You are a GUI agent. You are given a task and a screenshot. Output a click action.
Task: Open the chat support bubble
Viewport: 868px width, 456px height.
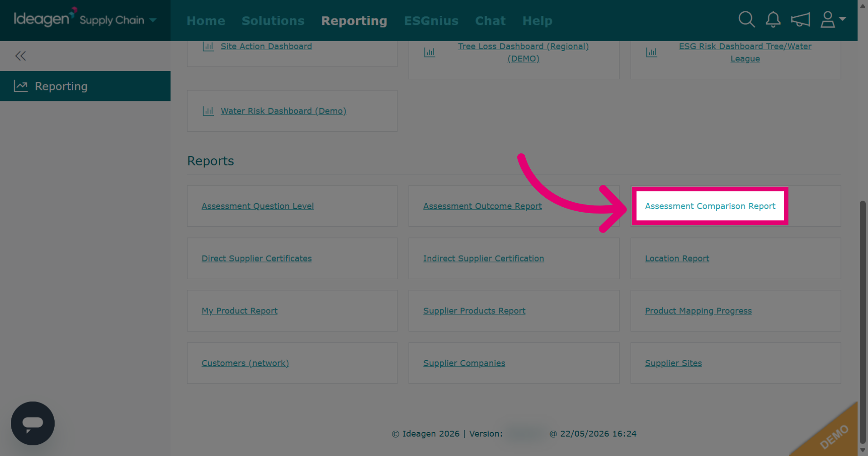(33, 423)
